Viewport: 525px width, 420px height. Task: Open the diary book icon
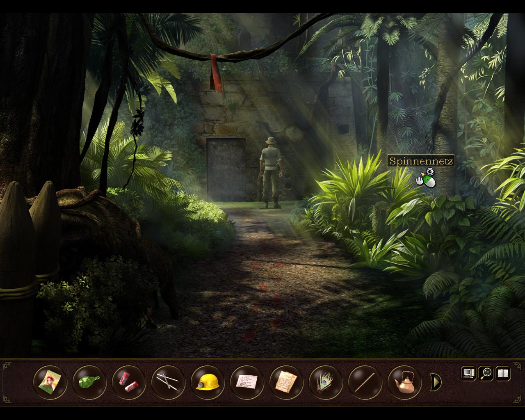tap(503, 373)
